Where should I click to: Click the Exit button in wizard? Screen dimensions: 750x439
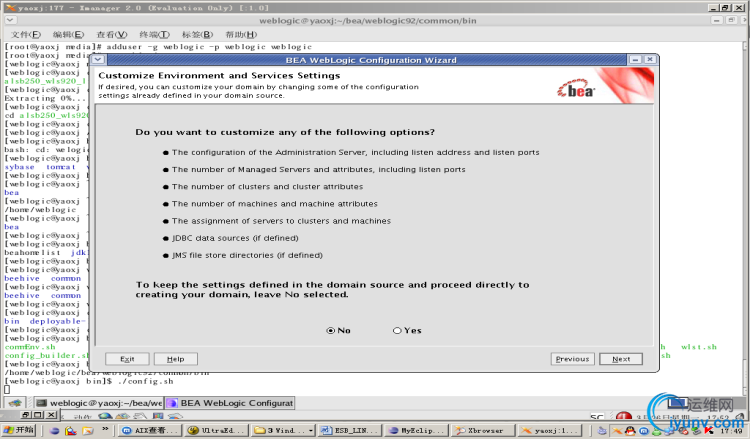coord(127,359)
